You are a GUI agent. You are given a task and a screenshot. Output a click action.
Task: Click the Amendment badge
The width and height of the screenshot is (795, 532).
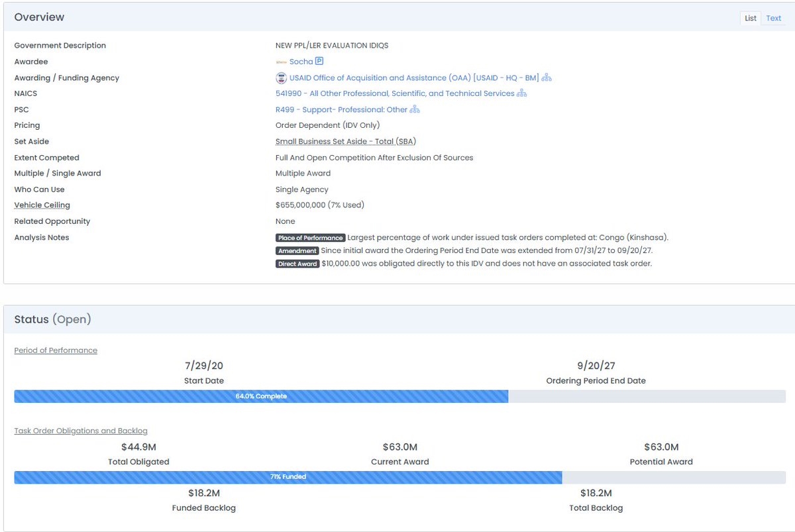[x=297, y=250]
